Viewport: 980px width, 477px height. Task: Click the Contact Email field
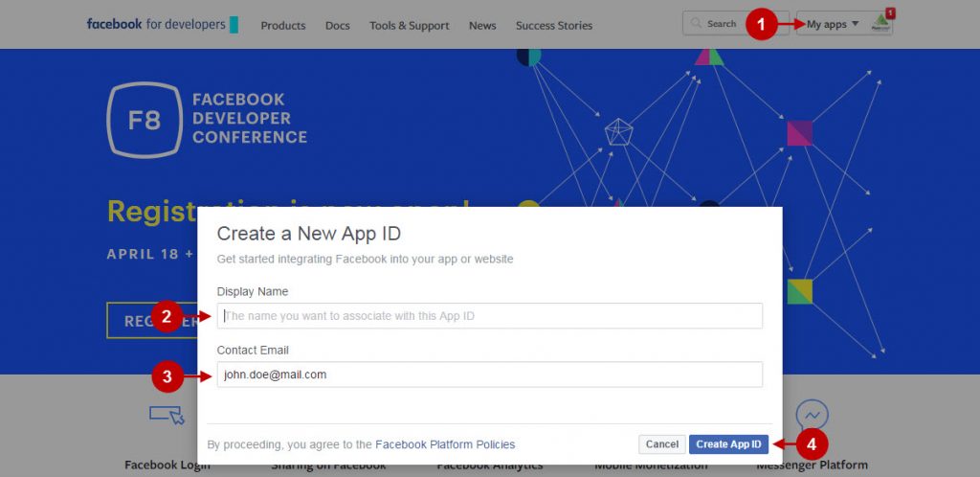coord(489,375)
